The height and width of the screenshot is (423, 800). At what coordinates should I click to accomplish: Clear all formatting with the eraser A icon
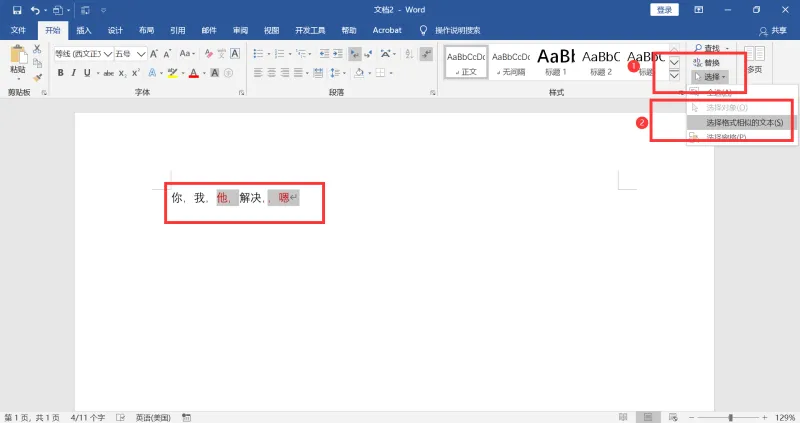(x=208, y=54)
